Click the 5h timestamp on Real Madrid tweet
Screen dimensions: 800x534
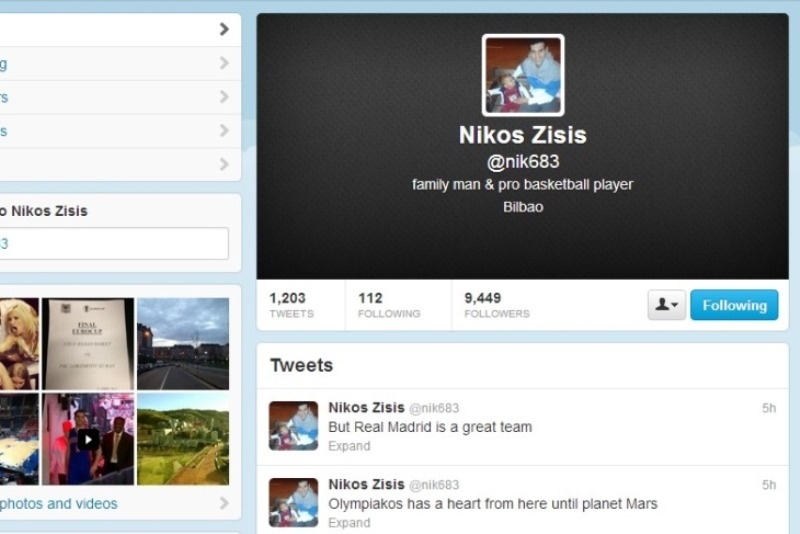[x=769, y=408]
